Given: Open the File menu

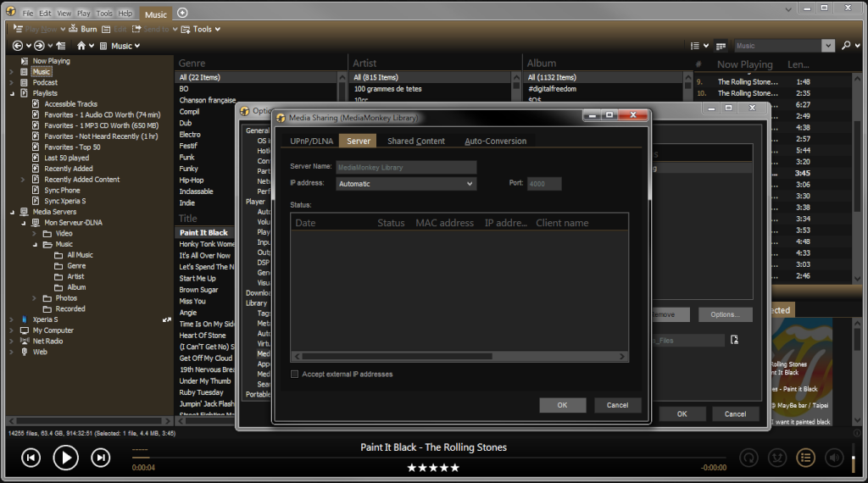Looking at the screenshot, I should tap(28, 13).
